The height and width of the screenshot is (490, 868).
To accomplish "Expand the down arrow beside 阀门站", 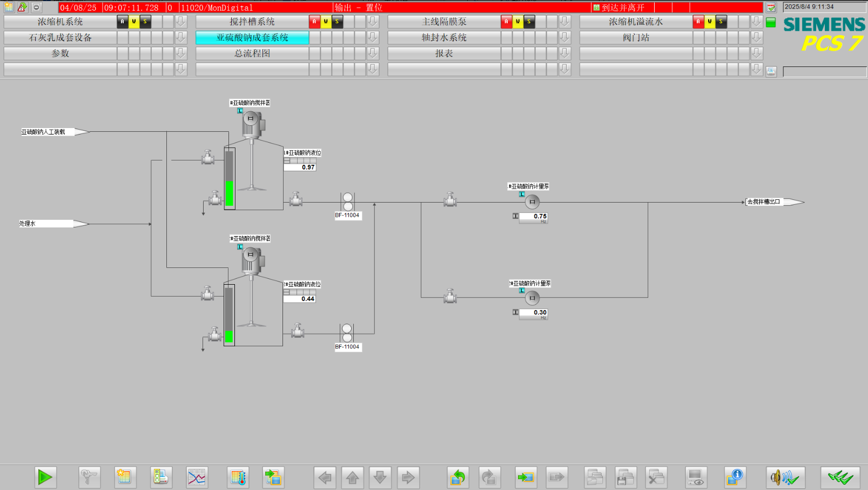I will (x=756, y=37).
